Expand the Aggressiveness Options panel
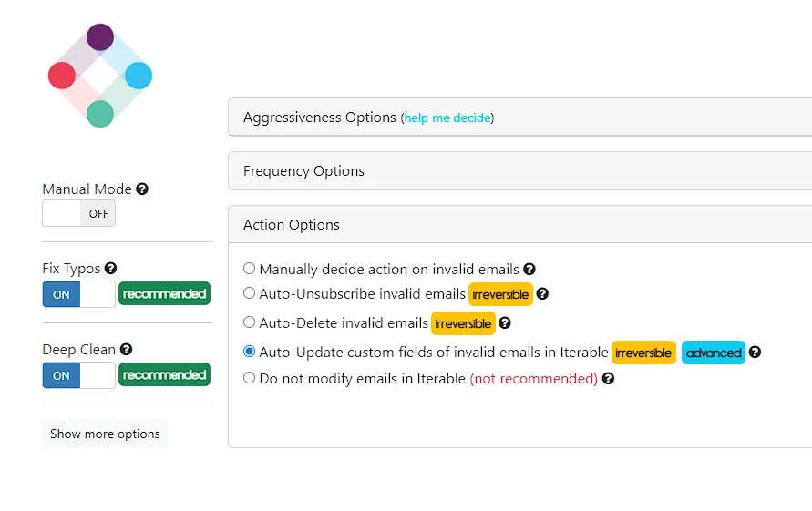 520,117
